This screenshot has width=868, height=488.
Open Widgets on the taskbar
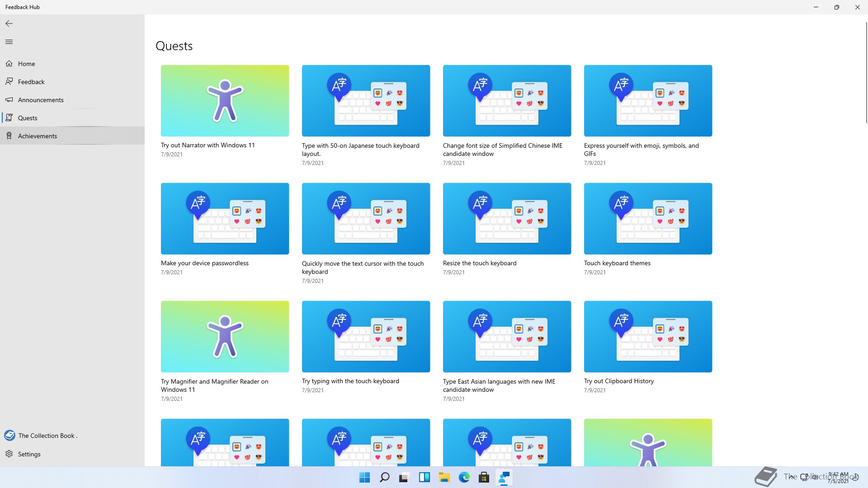(x=424, y=477)
